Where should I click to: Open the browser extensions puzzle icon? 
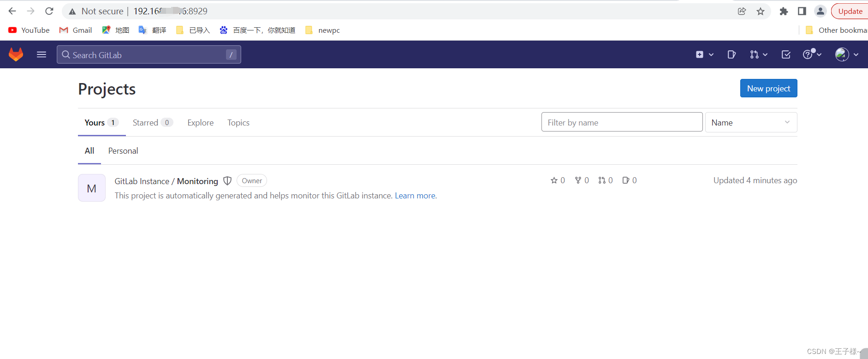(784, 11)
